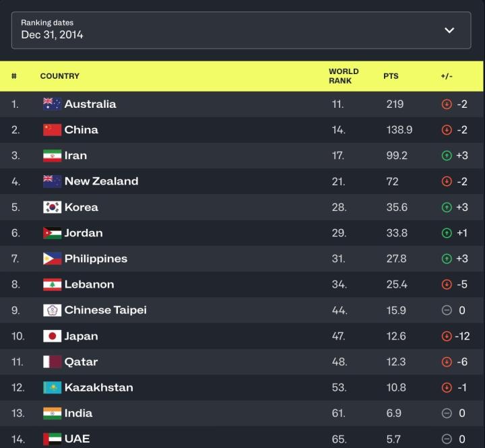Select the Lebanon country name
Viewport: 485px width, 448px height.
[89, 284]
